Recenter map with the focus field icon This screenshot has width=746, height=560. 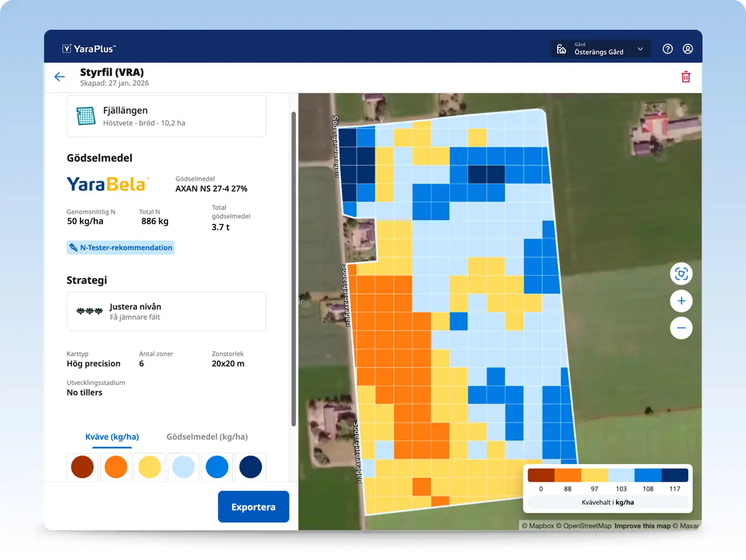click(x=681, y=274)
